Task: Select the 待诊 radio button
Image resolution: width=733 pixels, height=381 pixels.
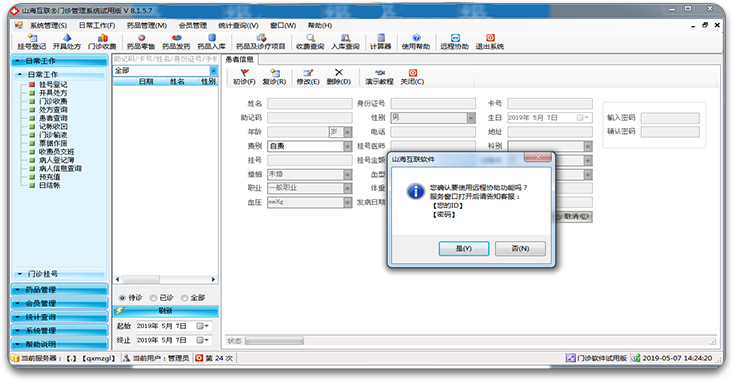Action: point(122,298)
